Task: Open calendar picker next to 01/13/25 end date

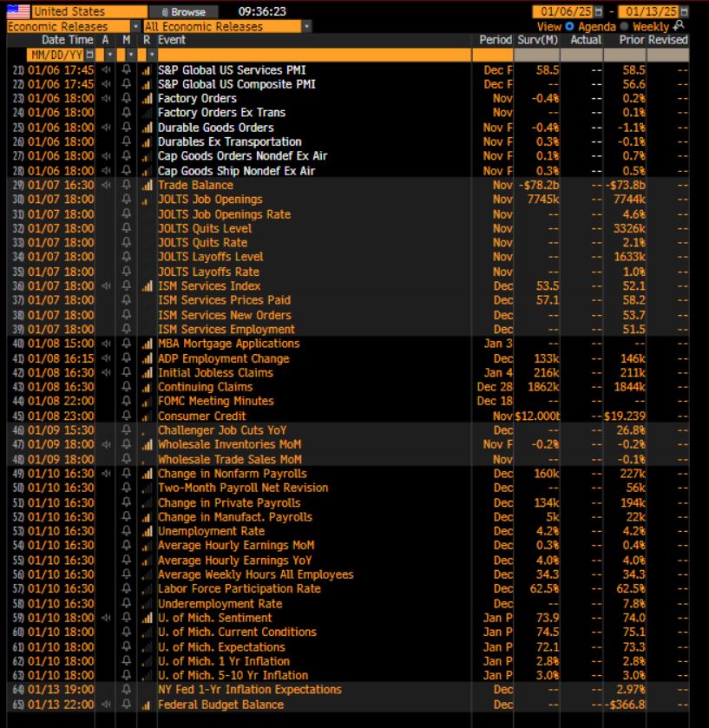Action: point(684,11)
